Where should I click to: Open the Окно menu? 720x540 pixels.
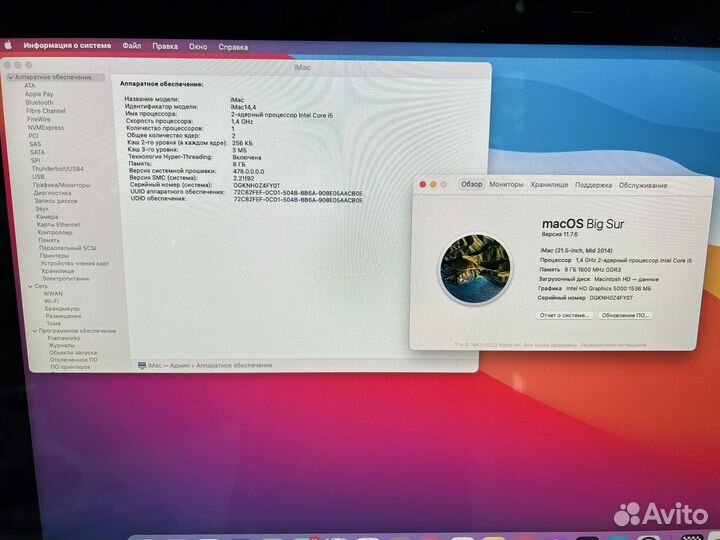[x=198, y=47]
